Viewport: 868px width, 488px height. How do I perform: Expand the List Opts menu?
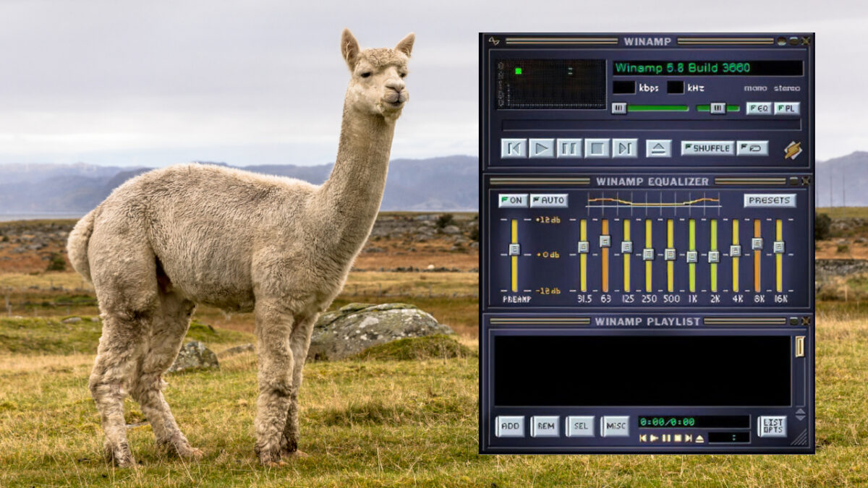tap(772, 426)
